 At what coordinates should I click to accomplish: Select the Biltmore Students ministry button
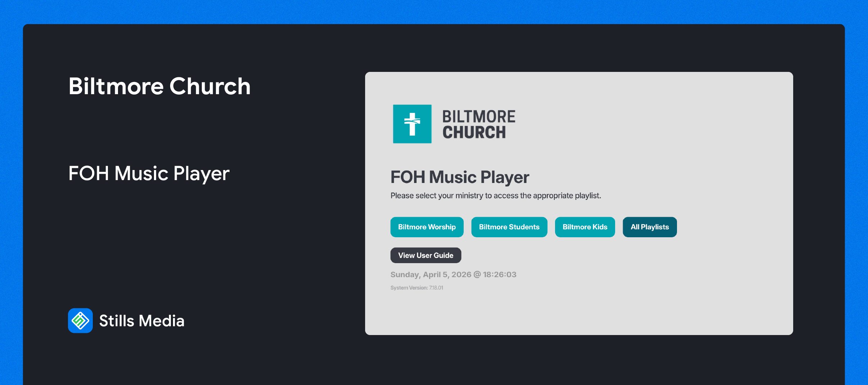point(509,227)
